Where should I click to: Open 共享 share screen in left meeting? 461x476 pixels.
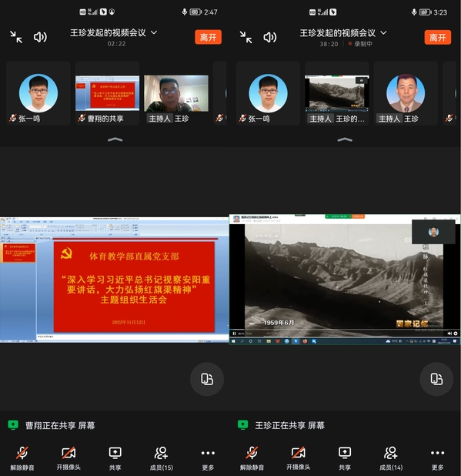[115, 458]
